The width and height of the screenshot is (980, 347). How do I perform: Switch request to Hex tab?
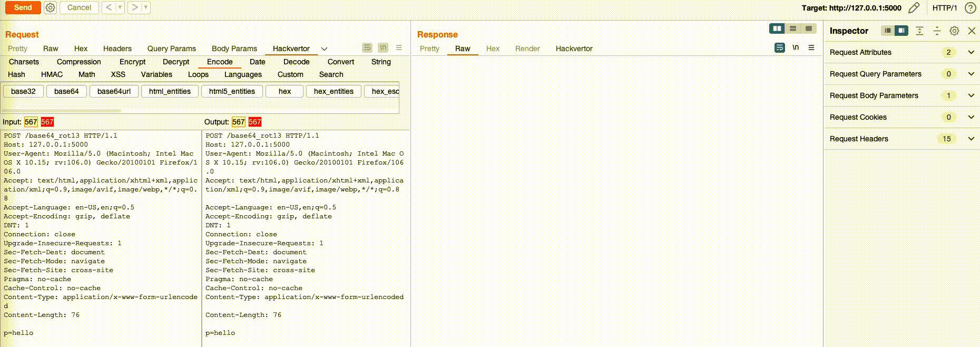[81, 49]
